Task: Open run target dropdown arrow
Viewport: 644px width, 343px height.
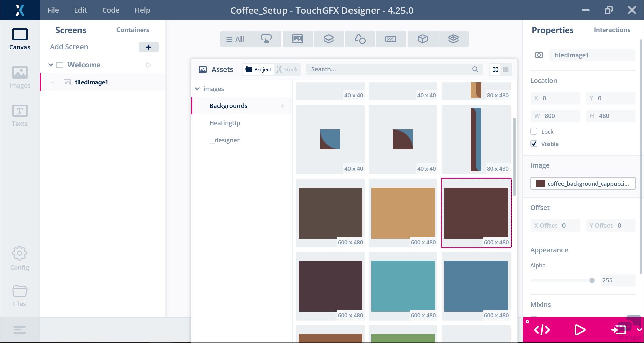Action: [x=639, y=330]
